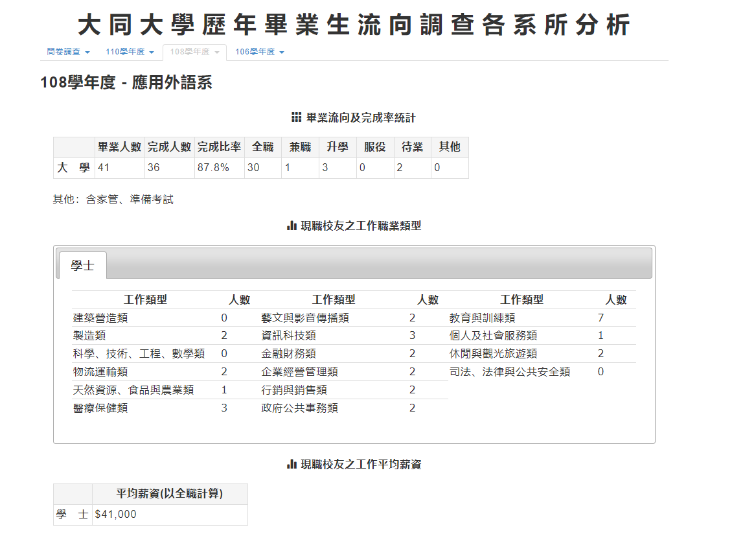Click the 升學 column header
Screen dimensions: 756x547
pos(338,147)
